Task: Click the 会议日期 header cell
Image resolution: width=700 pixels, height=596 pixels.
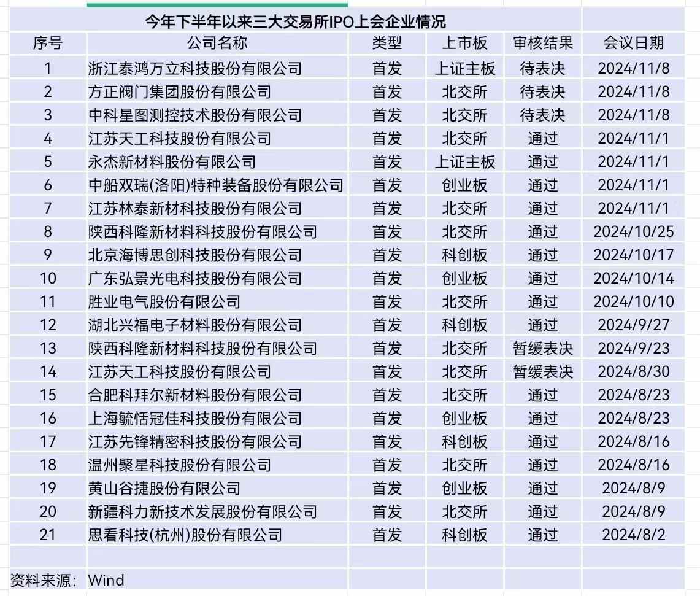Action: 634,44
